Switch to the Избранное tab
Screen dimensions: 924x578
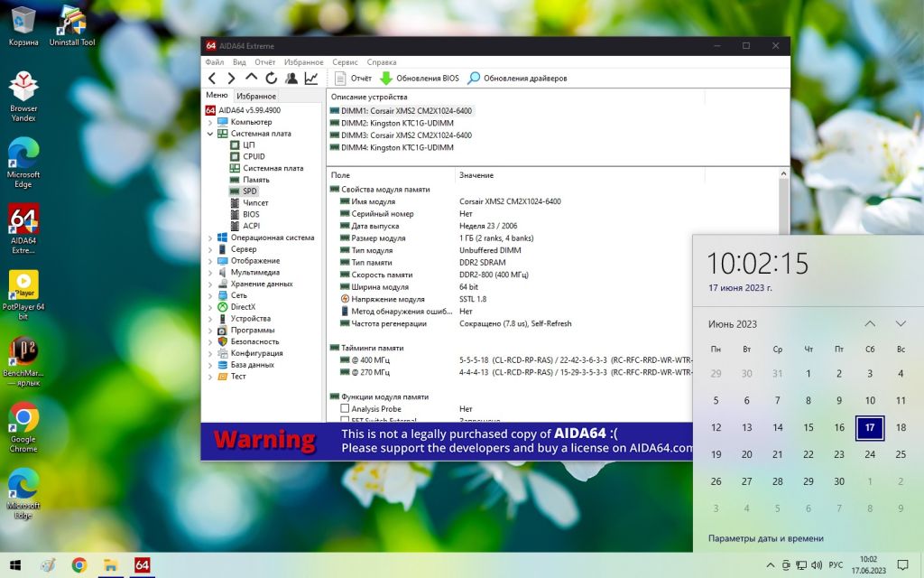tap(255, 96)
